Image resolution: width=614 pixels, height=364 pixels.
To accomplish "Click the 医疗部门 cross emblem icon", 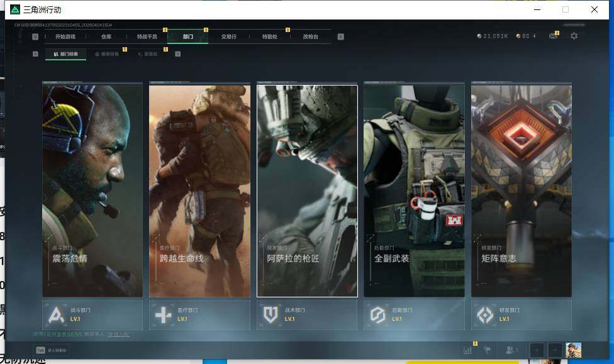I will (x=164, y=315).
